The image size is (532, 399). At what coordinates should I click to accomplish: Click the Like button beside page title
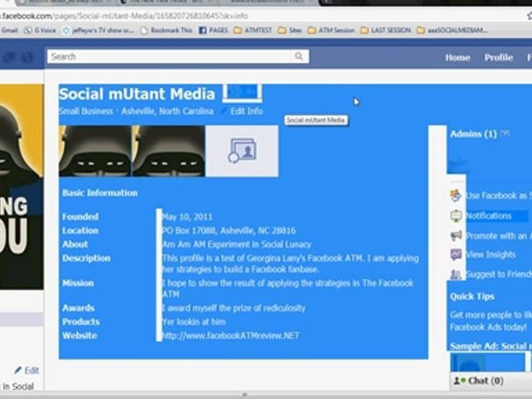[x=242, y=93]
